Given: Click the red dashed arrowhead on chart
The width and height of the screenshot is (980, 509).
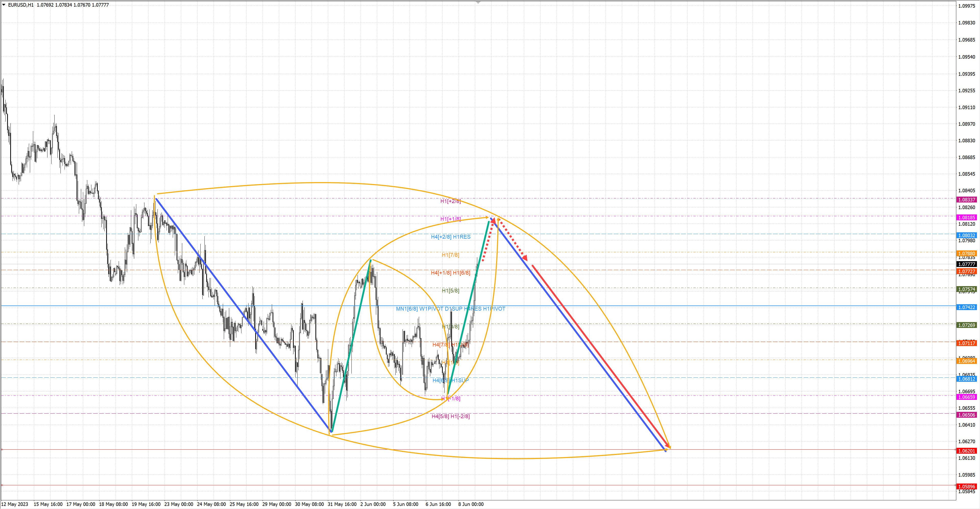Looking at the screenshot, I should [525, 258].
